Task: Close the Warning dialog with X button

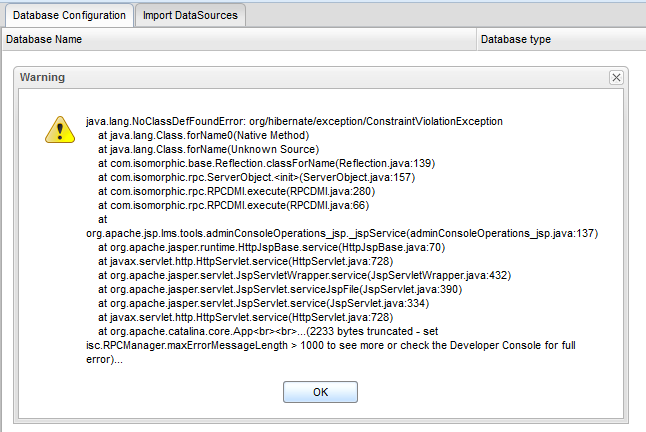Action: (616, 77)
